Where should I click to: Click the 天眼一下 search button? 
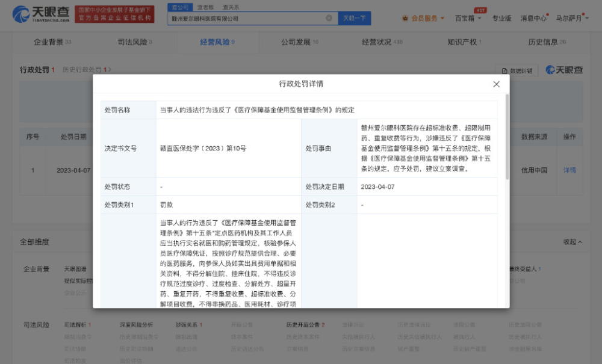point(355,18)
